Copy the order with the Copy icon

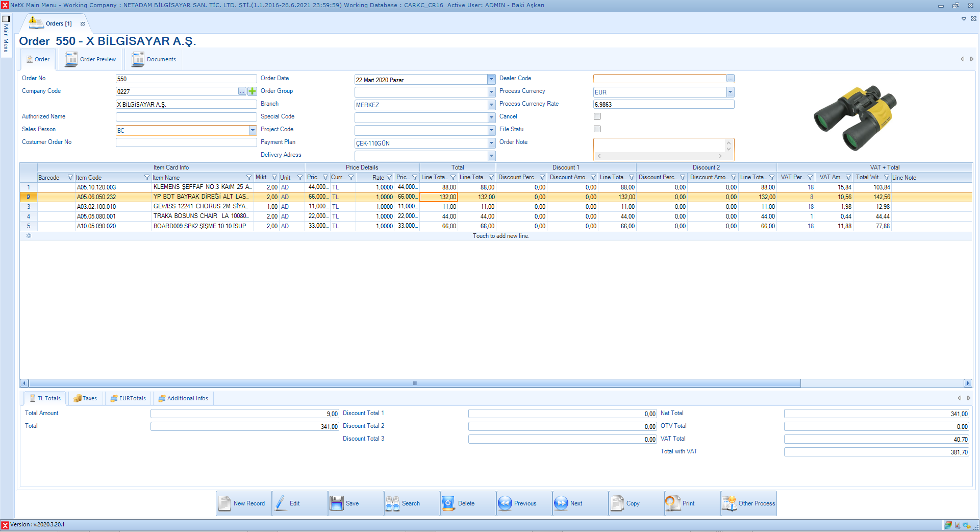[617, 503]
